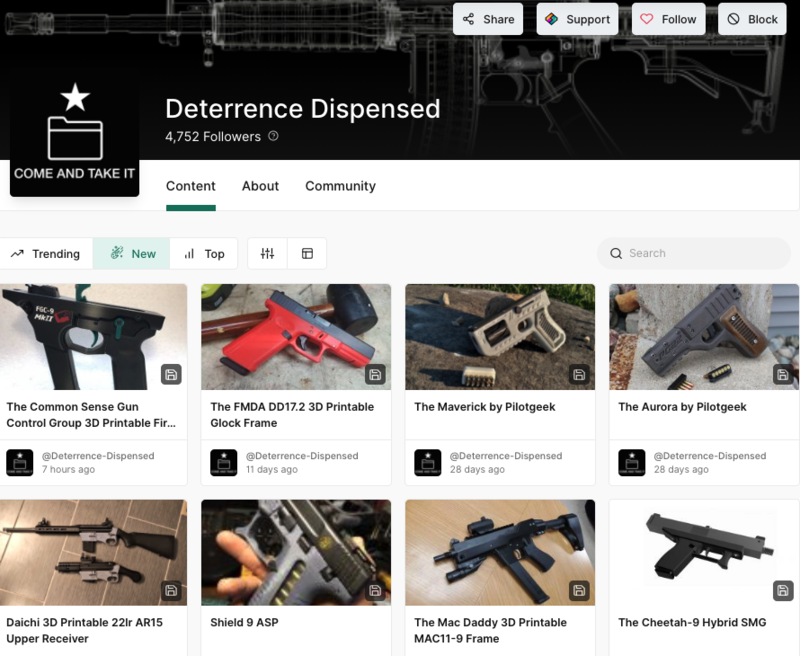Click the @Deterrence-Dispensed link under the Aurora card
The height and width of the screenshot is (656, 800).
click(710, 456)
